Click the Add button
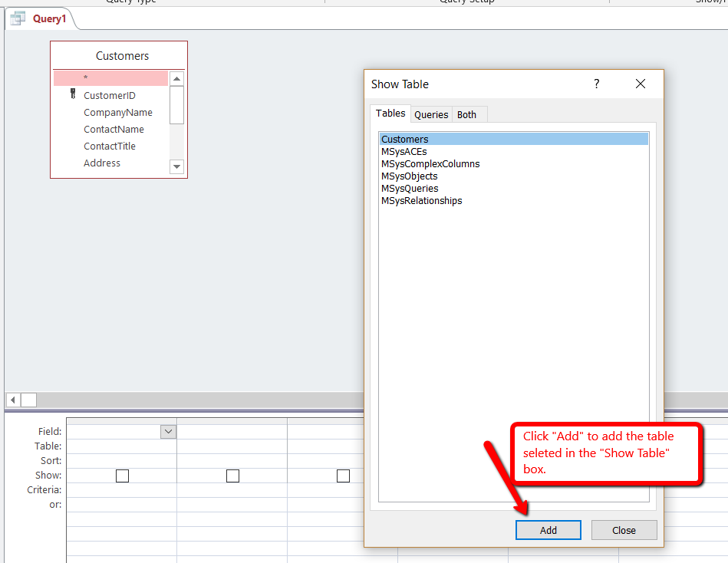This screenshot has width=728, height=563. pyautogui.click(x=548, y=530)
